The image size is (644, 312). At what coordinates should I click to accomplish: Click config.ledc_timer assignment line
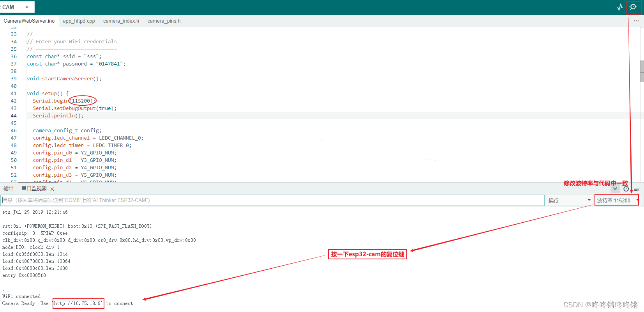[82, 145]
